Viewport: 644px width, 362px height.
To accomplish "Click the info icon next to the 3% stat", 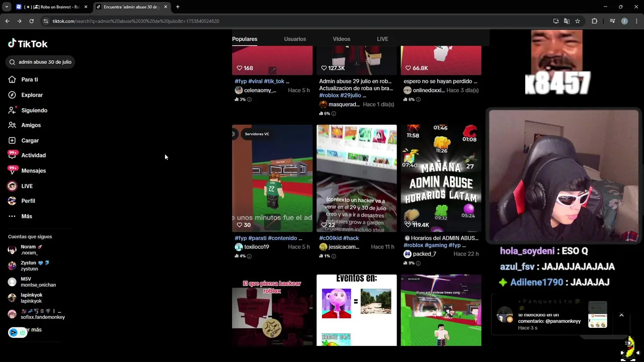I will coord(249,100).
